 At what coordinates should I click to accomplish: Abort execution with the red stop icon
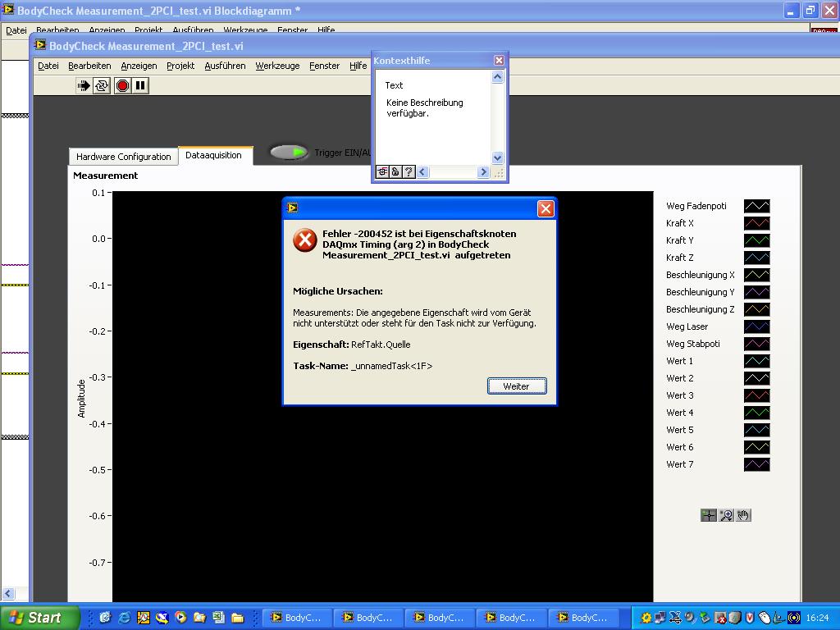click(122, 85)
